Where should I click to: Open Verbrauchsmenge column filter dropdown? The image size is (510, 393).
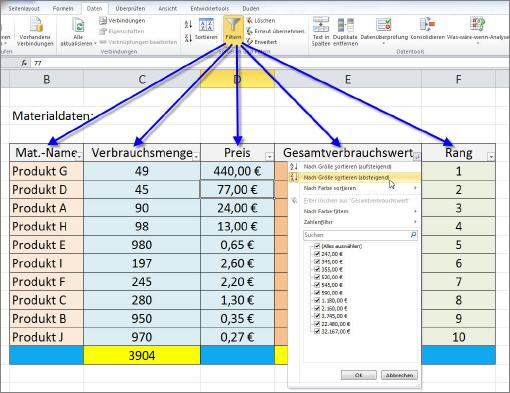coord(196,156)
